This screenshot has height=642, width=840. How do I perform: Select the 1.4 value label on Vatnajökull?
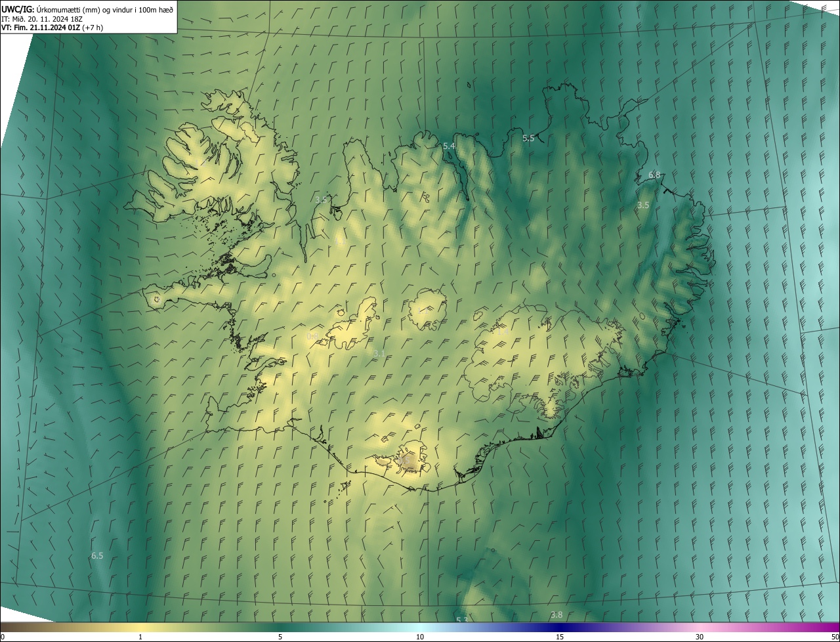coord(502,332)
